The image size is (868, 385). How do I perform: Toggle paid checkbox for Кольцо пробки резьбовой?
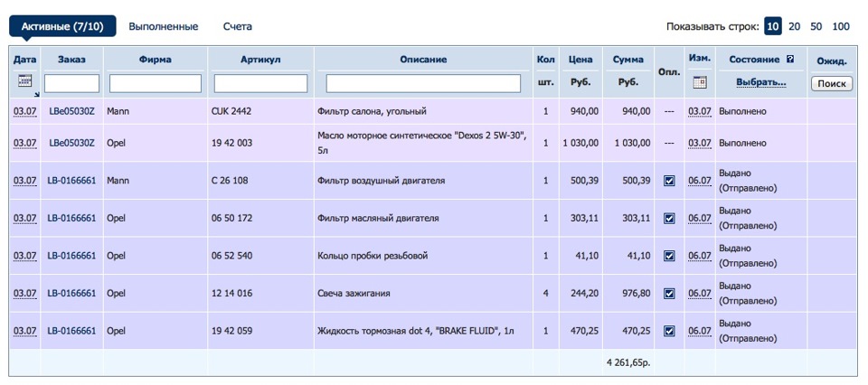[x=669, y=256]
